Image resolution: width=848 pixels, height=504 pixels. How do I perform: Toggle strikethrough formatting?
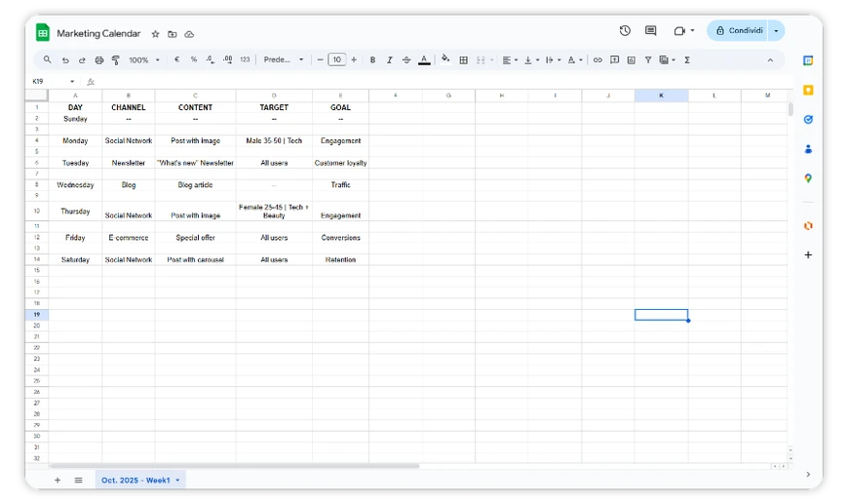[x=406, y=60]
